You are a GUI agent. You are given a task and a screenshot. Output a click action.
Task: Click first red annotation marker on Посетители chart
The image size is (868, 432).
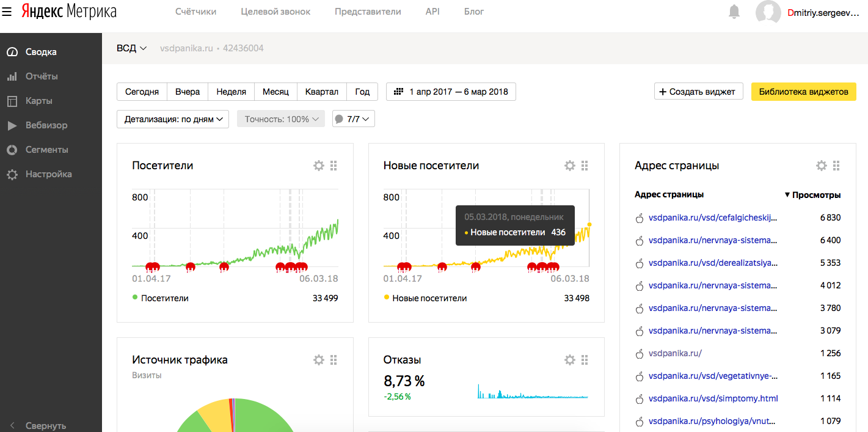(150, 266)
